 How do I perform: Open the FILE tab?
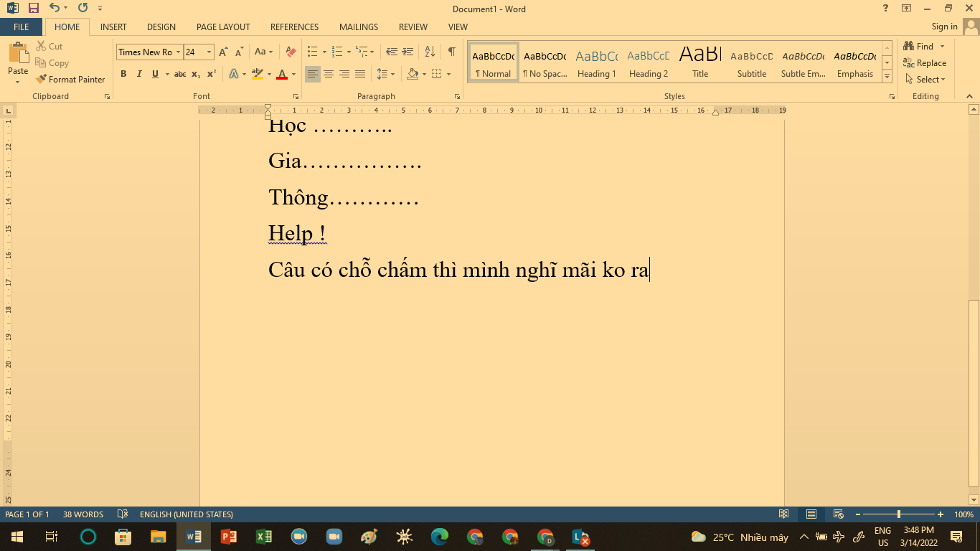click(x=22, y=27)
